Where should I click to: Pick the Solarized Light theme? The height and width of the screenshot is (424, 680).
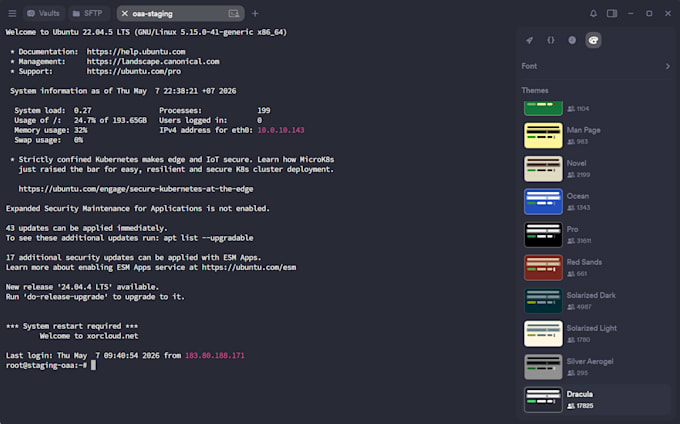tap(596, 334)
